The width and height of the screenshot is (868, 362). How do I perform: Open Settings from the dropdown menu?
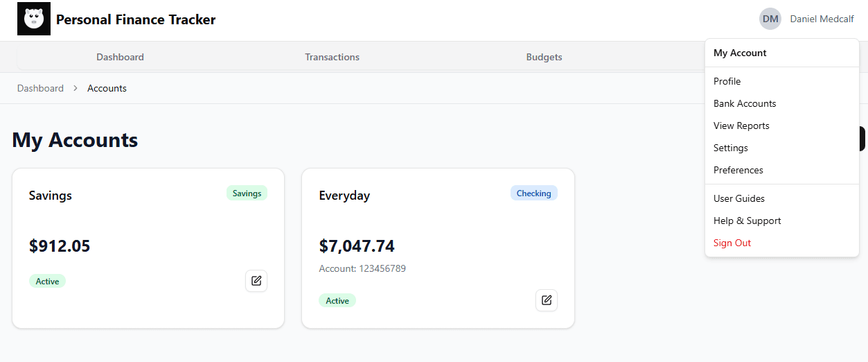[x=731, y=148]
